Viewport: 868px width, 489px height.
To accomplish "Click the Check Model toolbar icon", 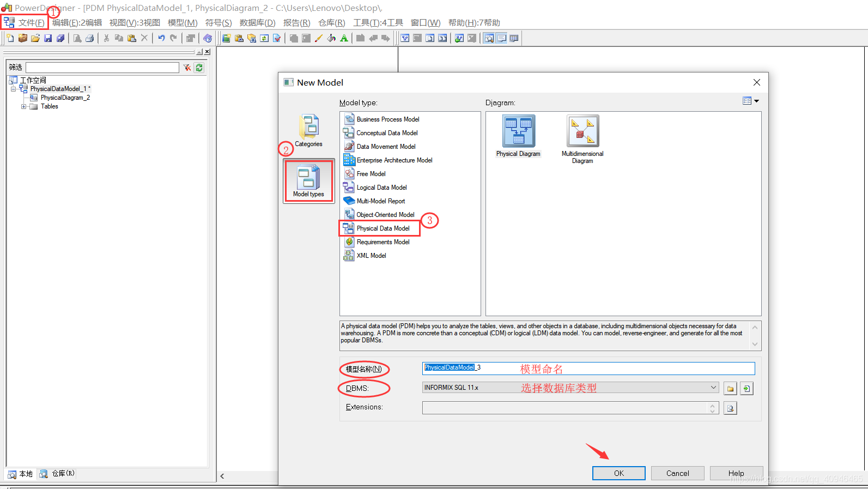I will coord(277,38).
